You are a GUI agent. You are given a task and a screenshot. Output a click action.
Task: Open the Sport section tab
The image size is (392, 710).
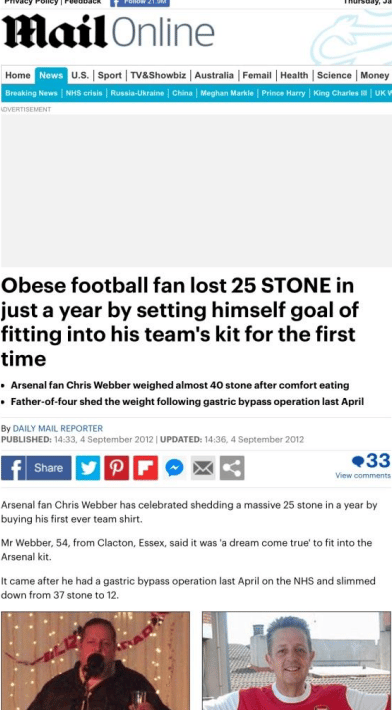(110, 76)
